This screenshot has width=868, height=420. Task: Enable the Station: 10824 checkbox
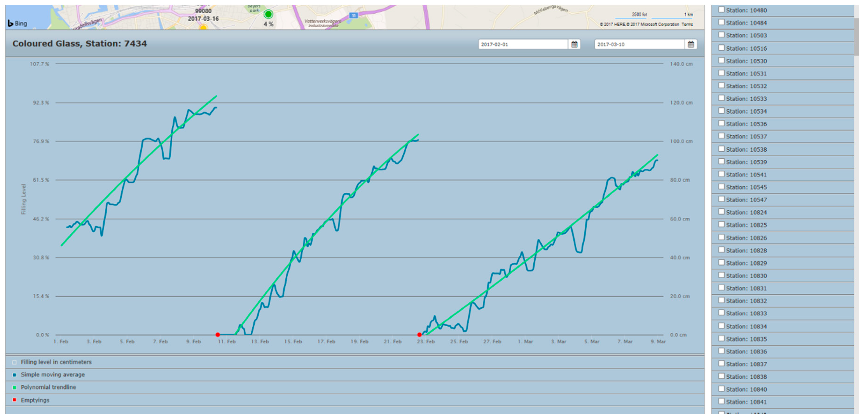721,211
